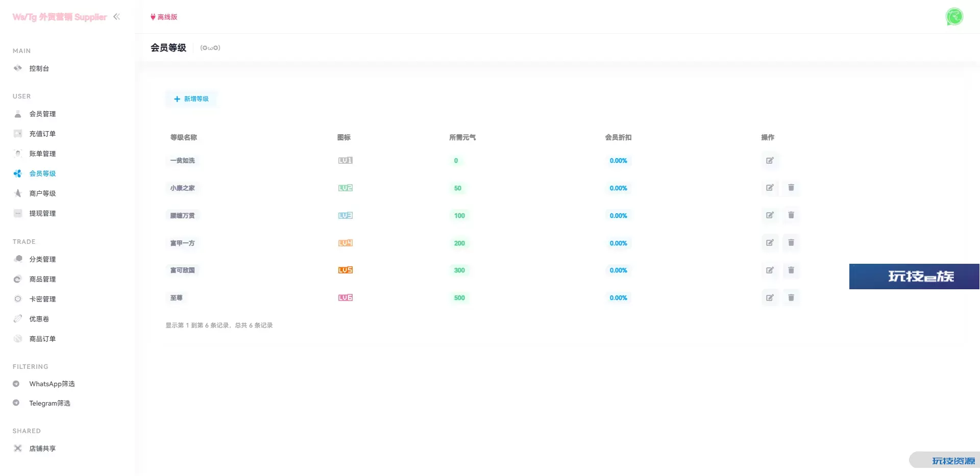980x476 pixels.
Task: Open the 商户等级 menu item
Action: [42, 193]
